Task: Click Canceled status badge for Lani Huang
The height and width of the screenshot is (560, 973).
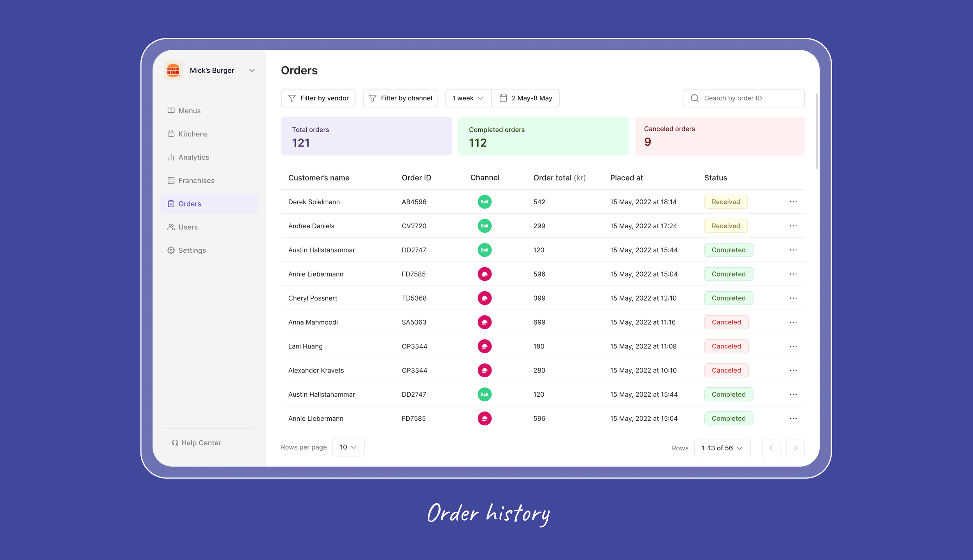Action: (x=726, y=346)
